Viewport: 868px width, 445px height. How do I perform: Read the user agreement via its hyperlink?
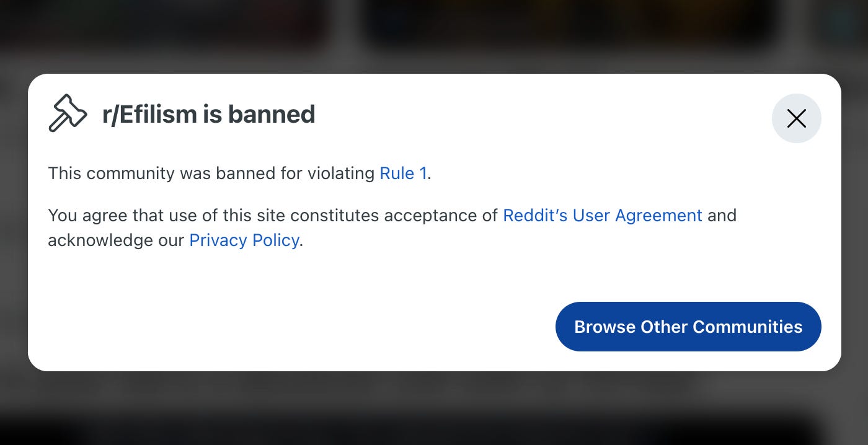point(602,216)
